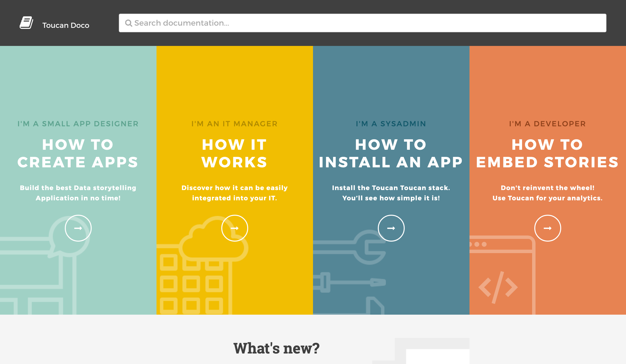
Task: Click arrow button under How It Works
Action: 235,228
